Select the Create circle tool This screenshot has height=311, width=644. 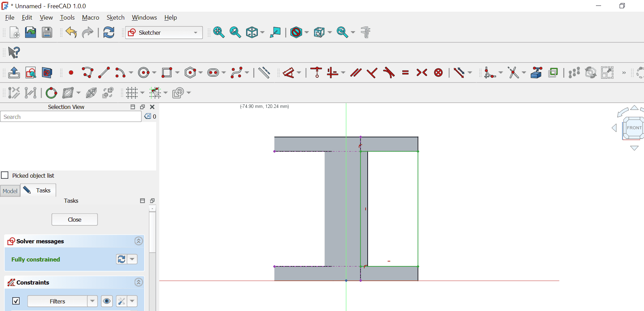click(144, 73)
